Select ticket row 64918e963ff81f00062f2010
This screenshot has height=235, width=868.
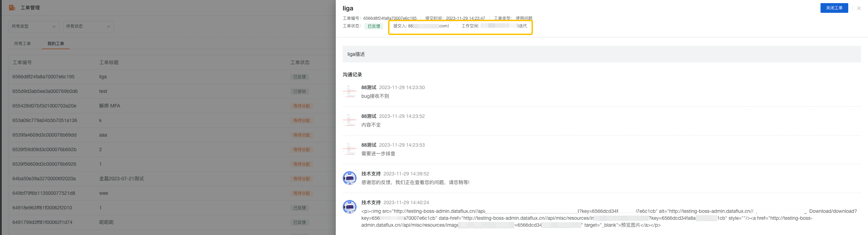click(x=172, y=208)
